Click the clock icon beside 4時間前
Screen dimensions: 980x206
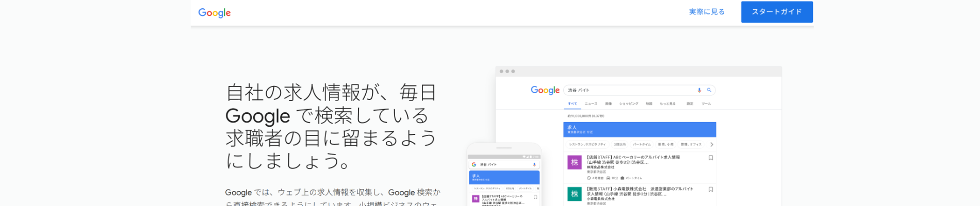[589, 178]
